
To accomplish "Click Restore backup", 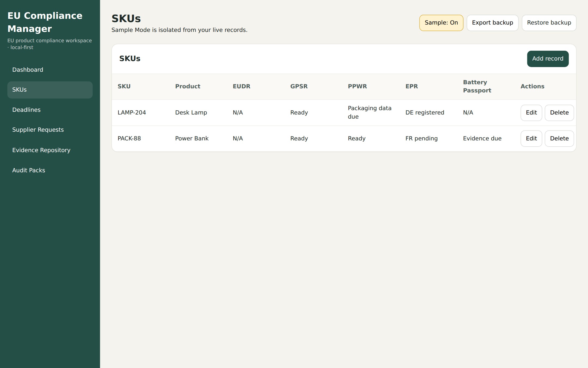I will (549, 23).
